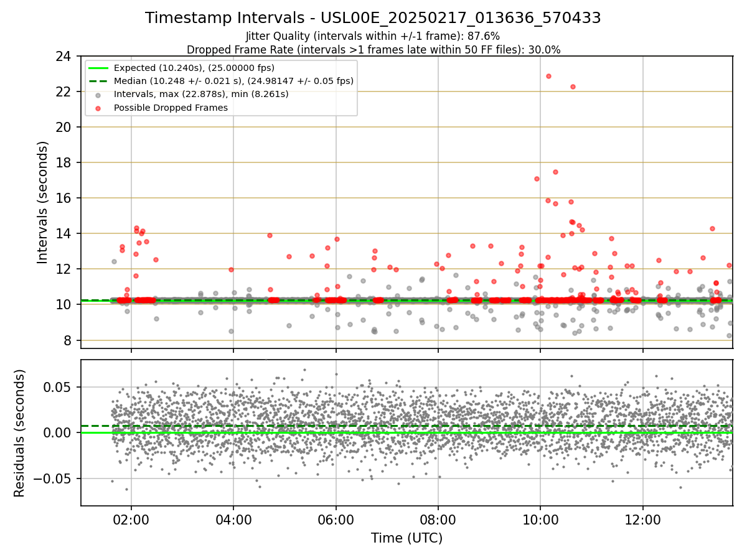Click the x-axis tick label '10:00'

click(x=540, y=519)
